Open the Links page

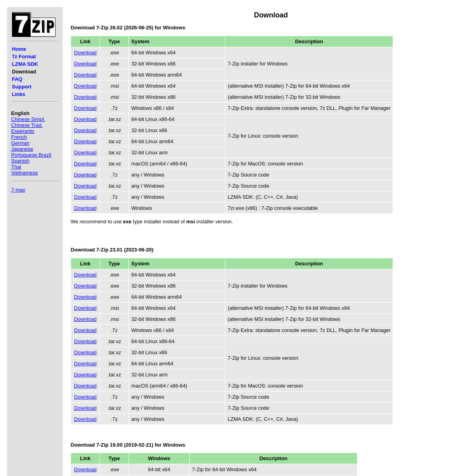pyautogui.click(x=18, y=94)
